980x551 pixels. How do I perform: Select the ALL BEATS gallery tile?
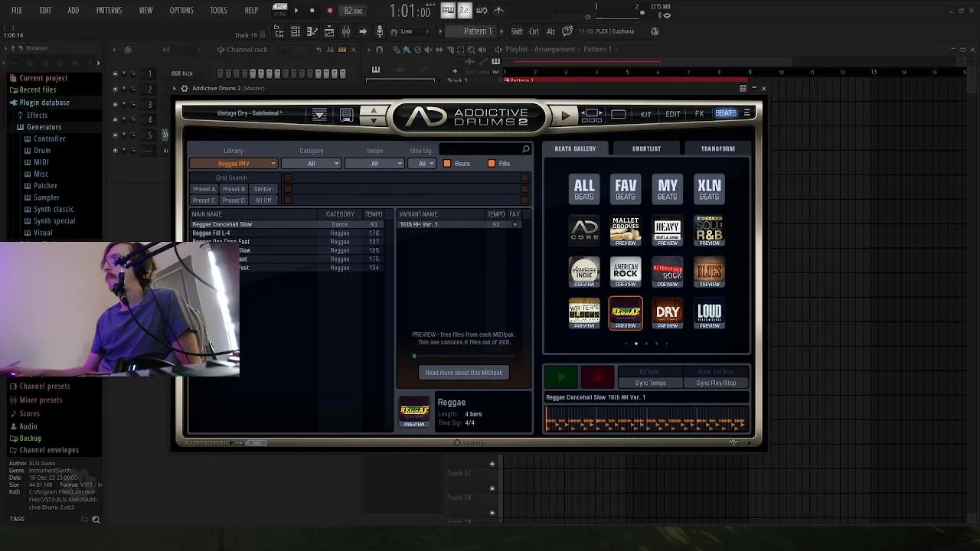coord(584,189)
